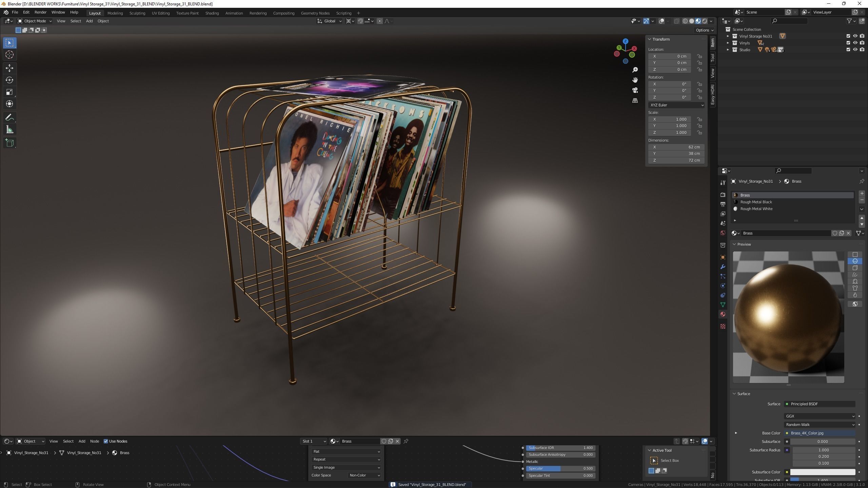
Task: Select the Transform tool
Action: 9,104
